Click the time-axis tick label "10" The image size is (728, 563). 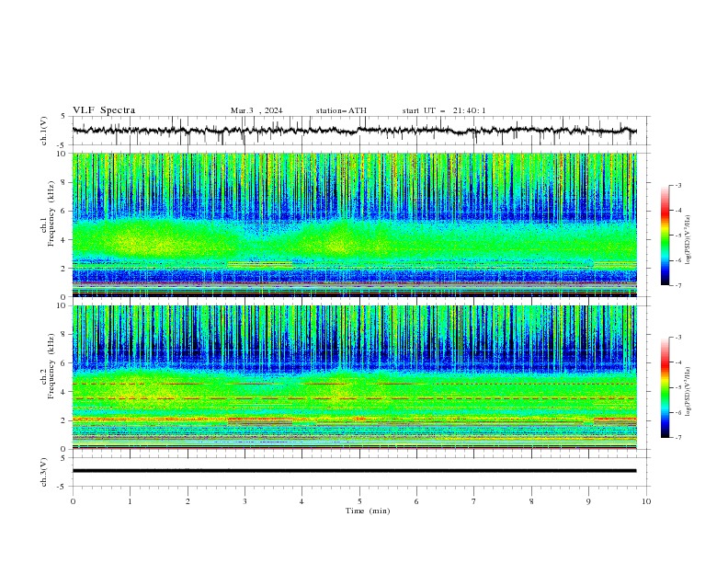(646, 501)
